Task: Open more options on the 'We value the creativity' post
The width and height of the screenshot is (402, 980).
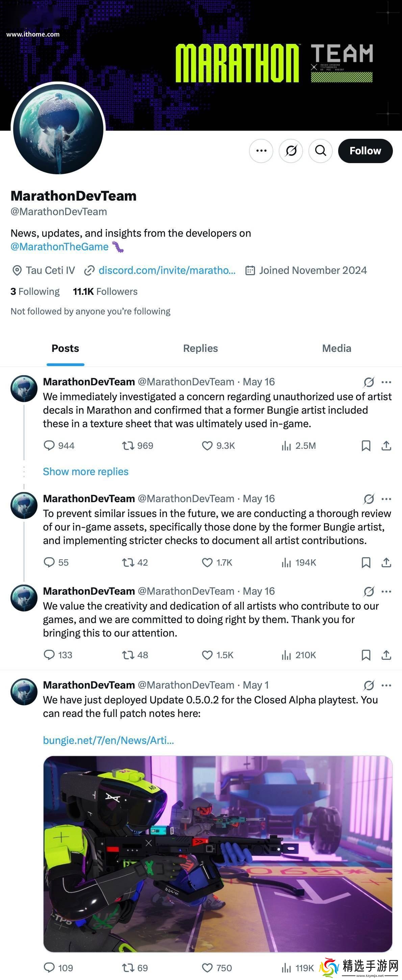Action: click(386, 591)
